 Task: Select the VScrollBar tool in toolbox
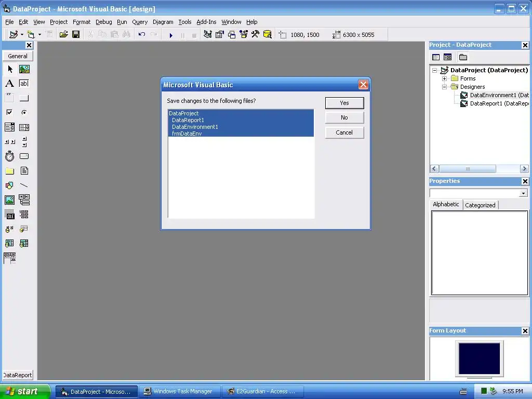pos(24,142)
